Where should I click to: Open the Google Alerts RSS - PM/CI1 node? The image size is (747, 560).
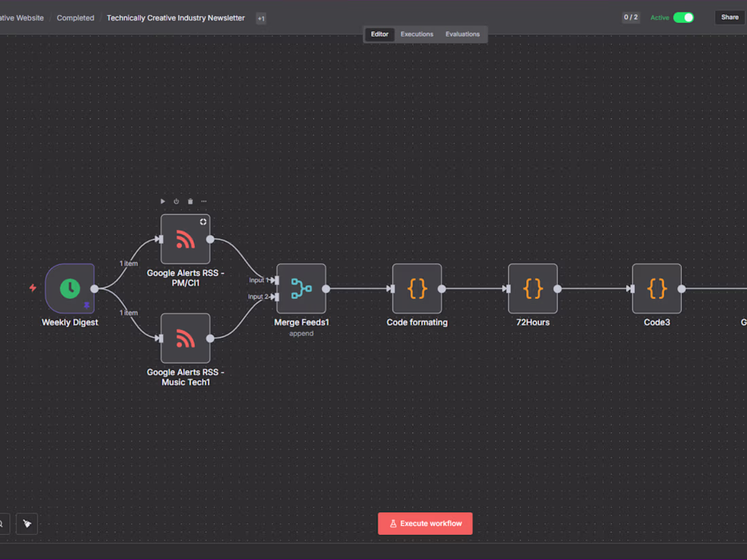coord(185,239)
